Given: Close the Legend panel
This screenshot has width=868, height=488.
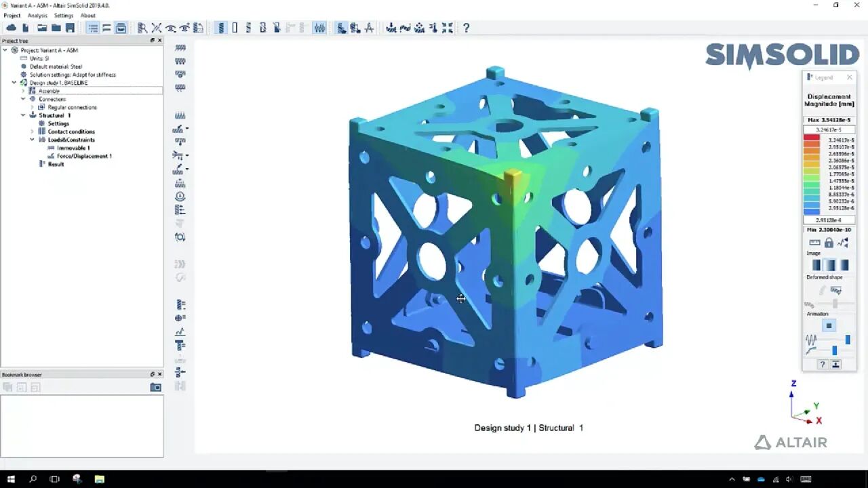Looking at the screenshot, I should click(849, 77).
